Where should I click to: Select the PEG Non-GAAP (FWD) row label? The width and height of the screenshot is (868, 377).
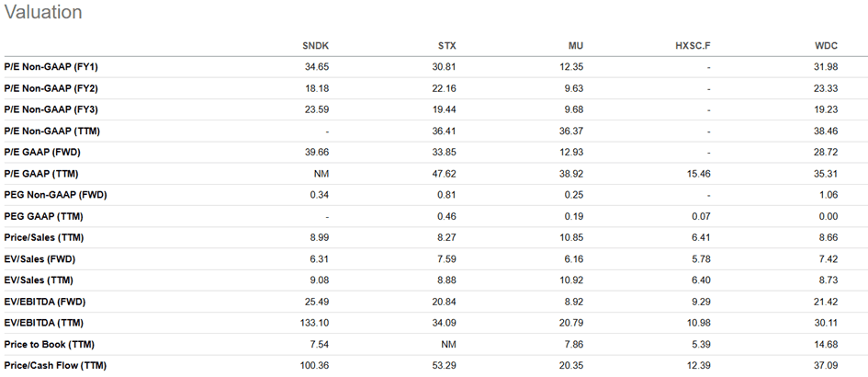tap(56, 195)
